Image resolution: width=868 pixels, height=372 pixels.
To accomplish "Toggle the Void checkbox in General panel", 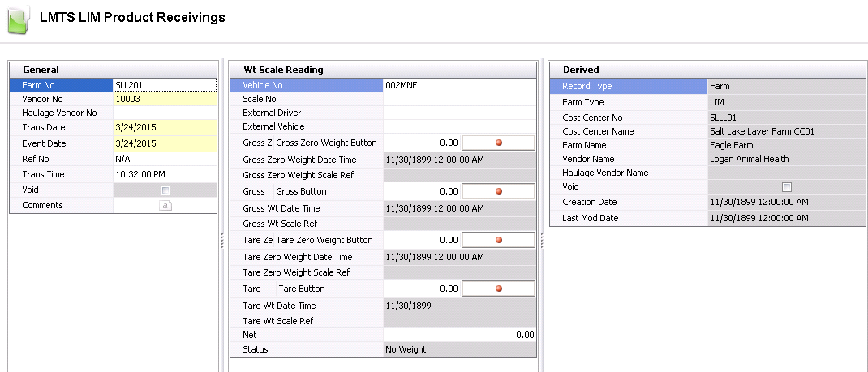I will [165, 190].
